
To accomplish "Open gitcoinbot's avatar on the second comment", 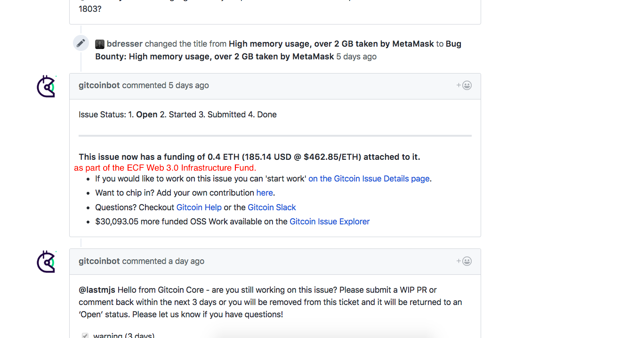I will 47,262.
